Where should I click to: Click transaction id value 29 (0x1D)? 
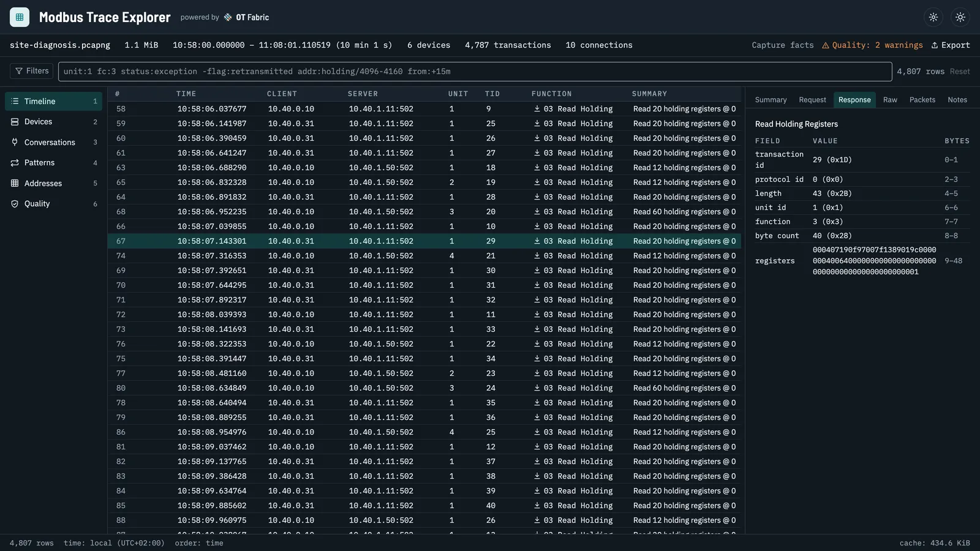(x=832, y=160)
